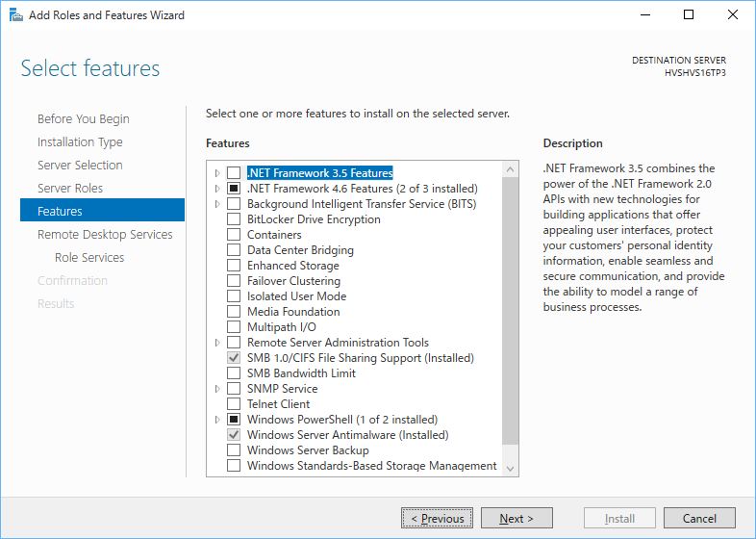The image size is (756, 539).
Task: Check Remote Server Administration Tools box
Action: click(x=234, y=343)
